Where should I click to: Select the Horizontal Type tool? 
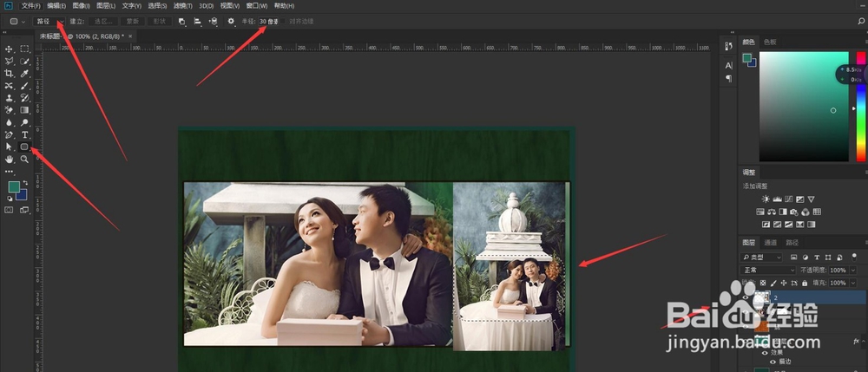[24, 134]
